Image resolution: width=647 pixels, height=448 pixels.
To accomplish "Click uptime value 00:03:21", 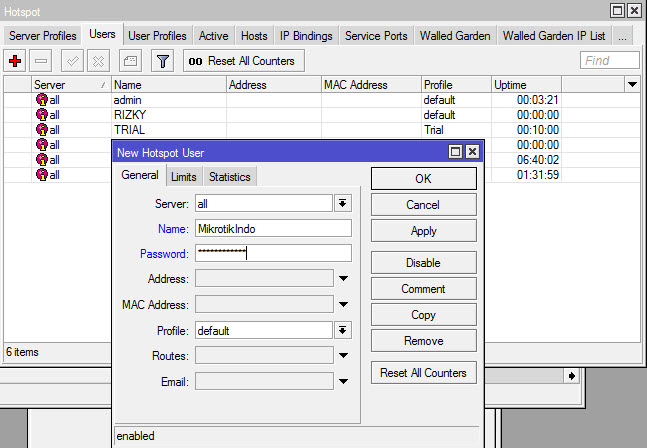I will pos(538,100).
